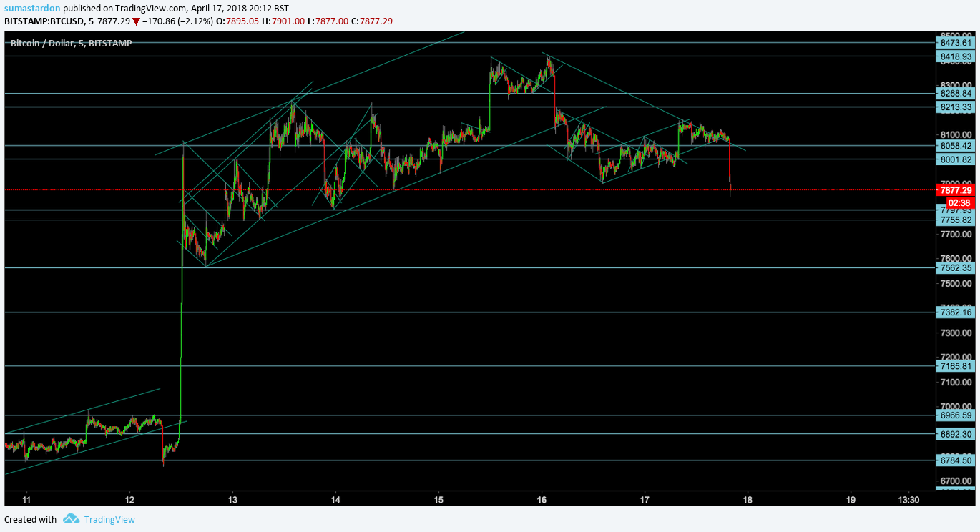Click the 7300.00 price axis tick
Image resolution: width=980 pixels, height=532 pixels.
[956, 333]
